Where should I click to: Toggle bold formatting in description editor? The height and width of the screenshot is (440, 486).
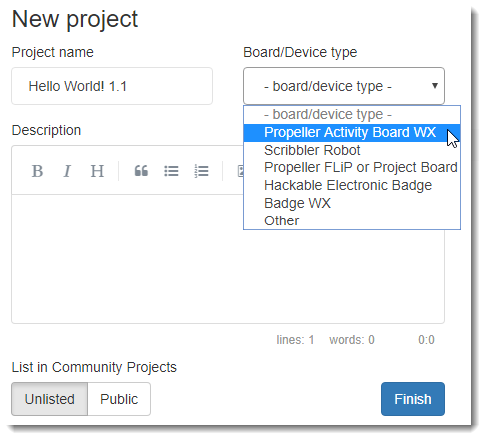pos(37,171)
